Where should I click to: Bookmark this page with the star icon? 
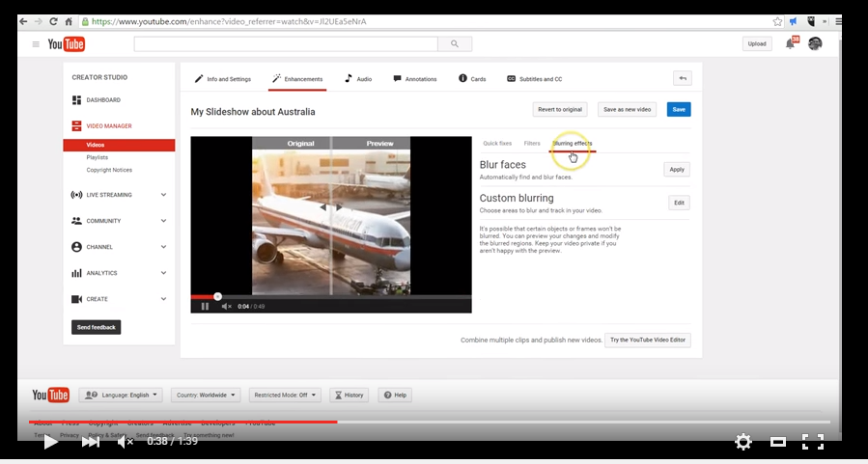pos(777,21)
